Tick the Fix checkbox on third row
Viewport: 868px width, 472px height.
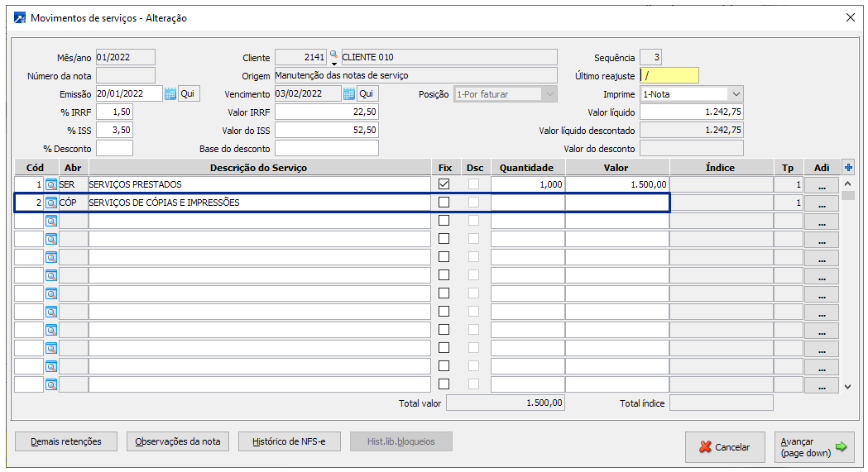click(x=444, y=221)
